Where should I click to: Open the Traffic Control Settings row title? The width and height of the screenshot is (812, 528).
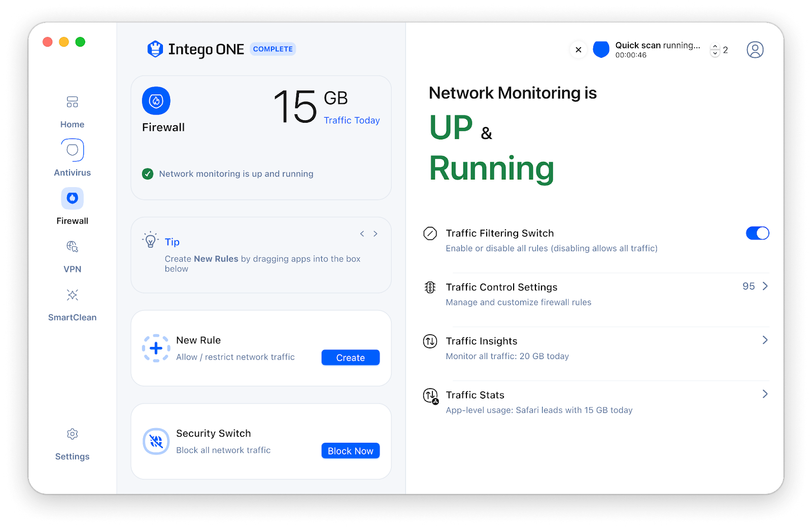501,287
